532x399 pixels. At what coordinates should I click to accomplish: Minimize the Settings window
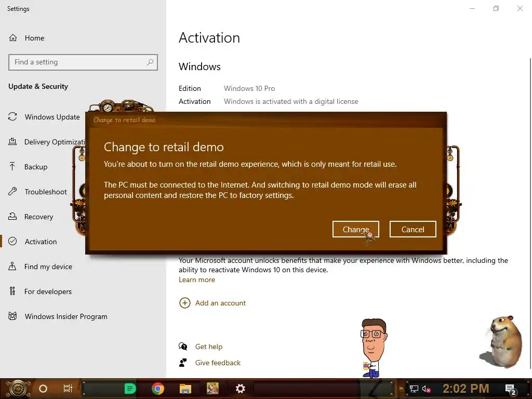click(x=472, y=8)
